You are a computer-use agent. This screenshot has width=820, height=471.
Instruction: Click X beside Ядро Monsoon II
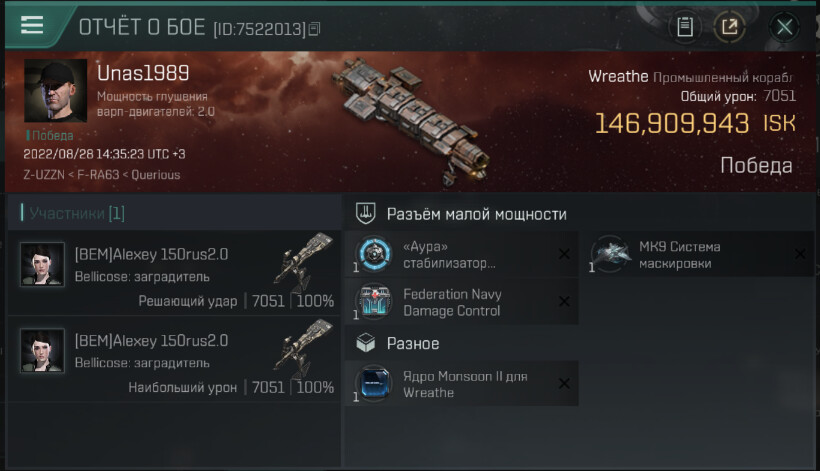pos(564,384)
